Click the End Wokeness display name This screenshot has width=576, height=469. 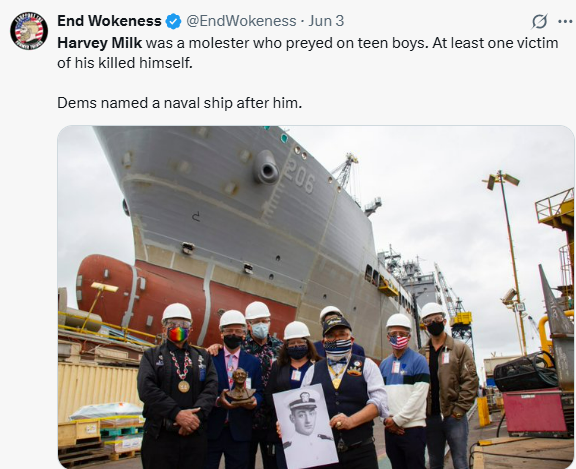point(109,21)
